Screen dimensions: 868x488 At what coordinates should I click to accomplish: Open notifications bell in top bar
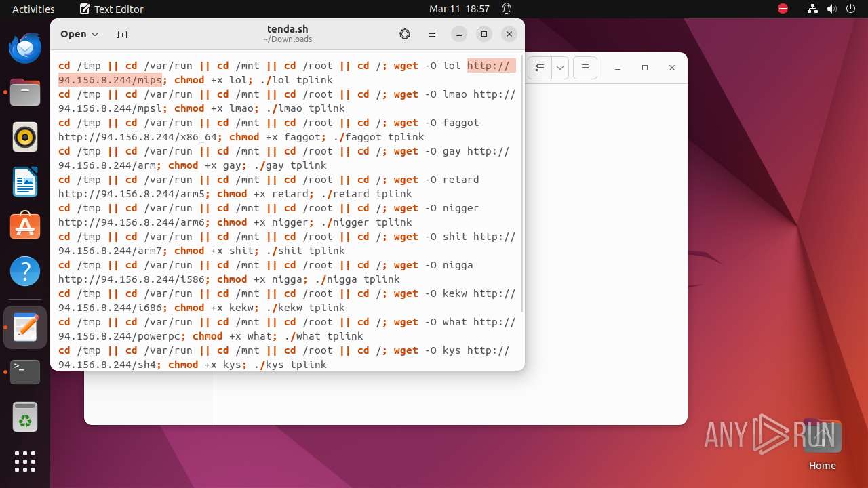point(507,9)
